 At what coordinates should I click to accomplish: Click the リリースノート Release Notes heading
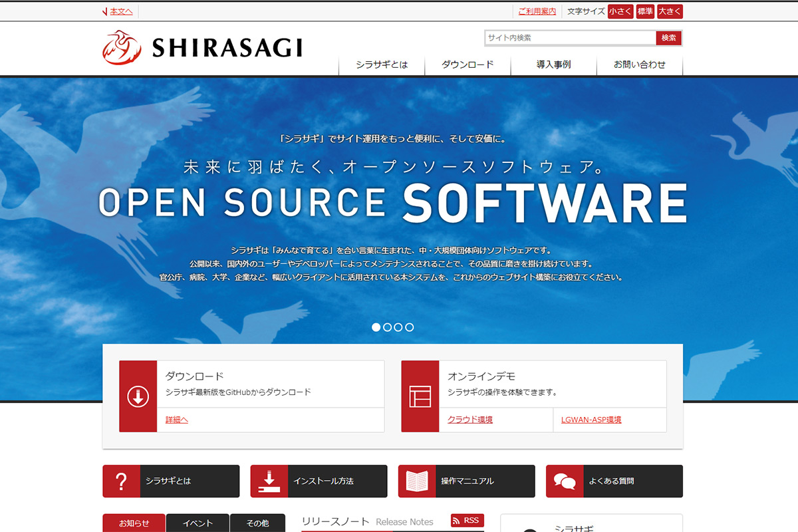pos(367,522)
